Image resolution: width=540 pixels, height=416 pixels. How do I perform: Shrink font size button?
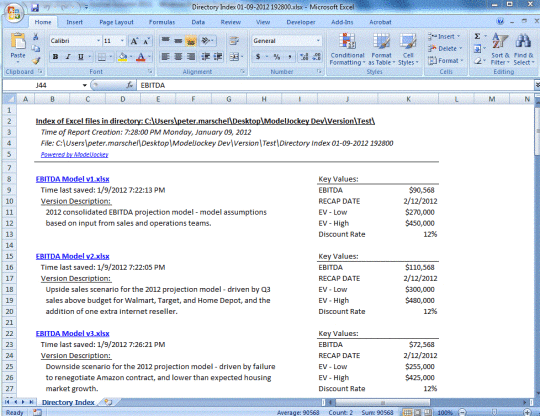point(146,41)
